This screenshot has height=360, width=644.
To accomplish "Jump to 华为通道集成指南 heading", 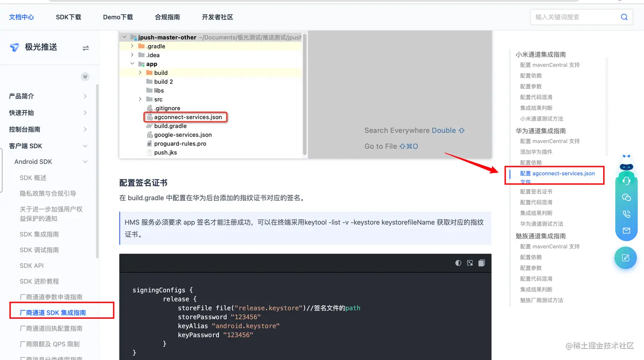I will (x=540, y=131).
